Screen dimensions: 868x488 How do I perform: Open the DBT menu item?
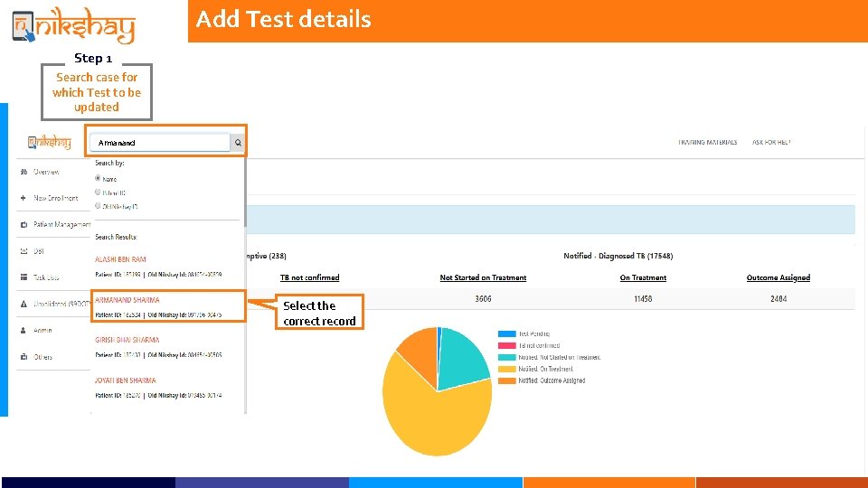[x=38, y=251]
